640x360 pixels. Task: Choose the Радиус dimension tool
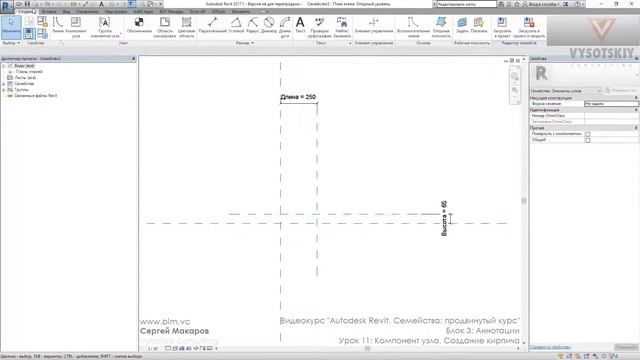coord(253,25)
